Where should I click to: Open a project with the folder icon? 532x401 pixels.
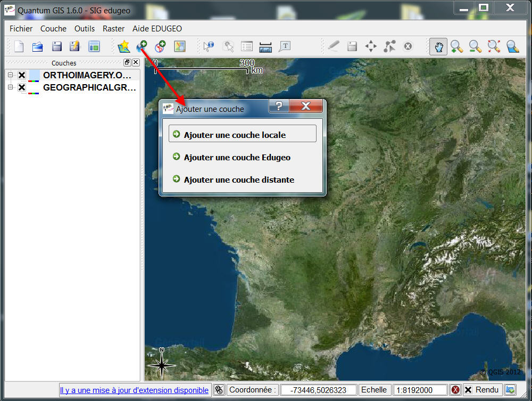coord(37,46)
